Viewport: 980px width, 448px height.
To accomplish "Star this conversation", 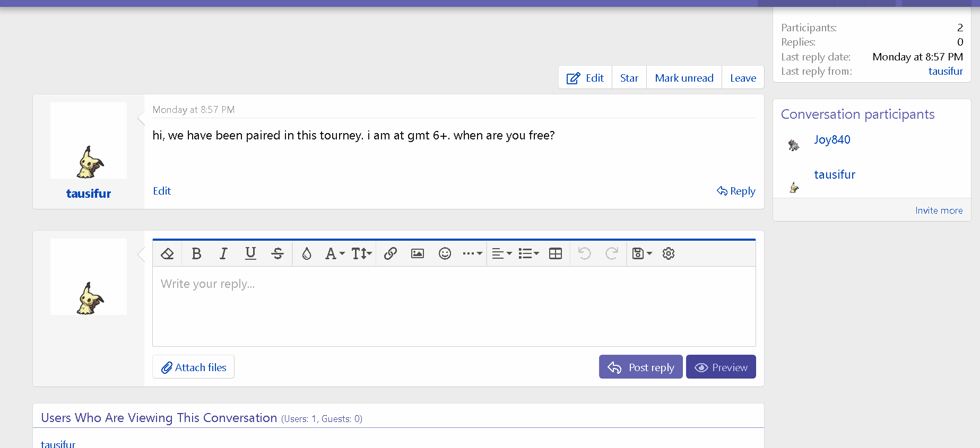I will coord(629,78).
